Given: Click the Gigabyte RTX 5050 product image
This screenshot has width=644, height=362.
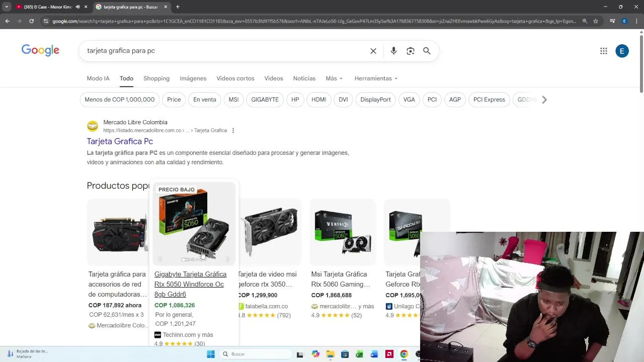Looking at the screenshot, I should pyautogui.click(x=194, y=224).
